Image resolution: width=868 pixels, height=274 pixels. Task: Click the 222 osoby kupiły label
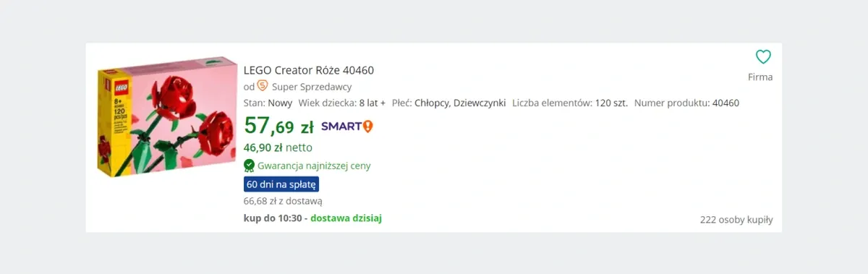coord(736,220)
